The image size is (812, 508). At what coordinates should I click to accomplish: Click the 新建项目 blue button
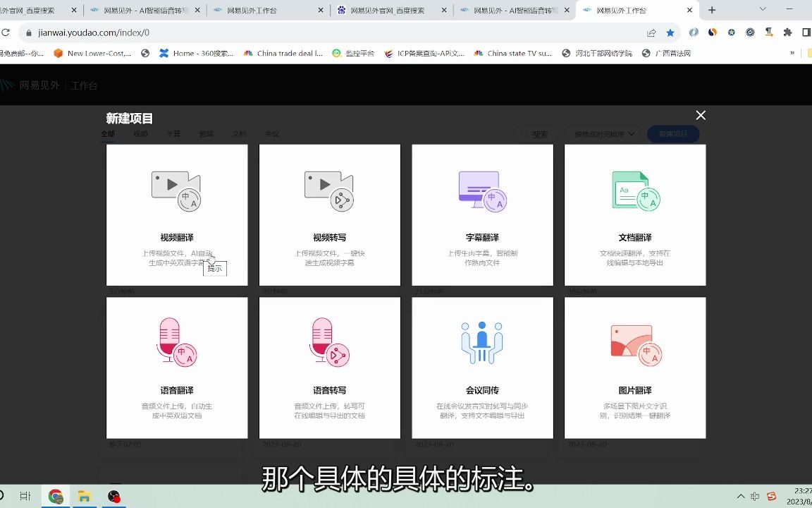673,133
